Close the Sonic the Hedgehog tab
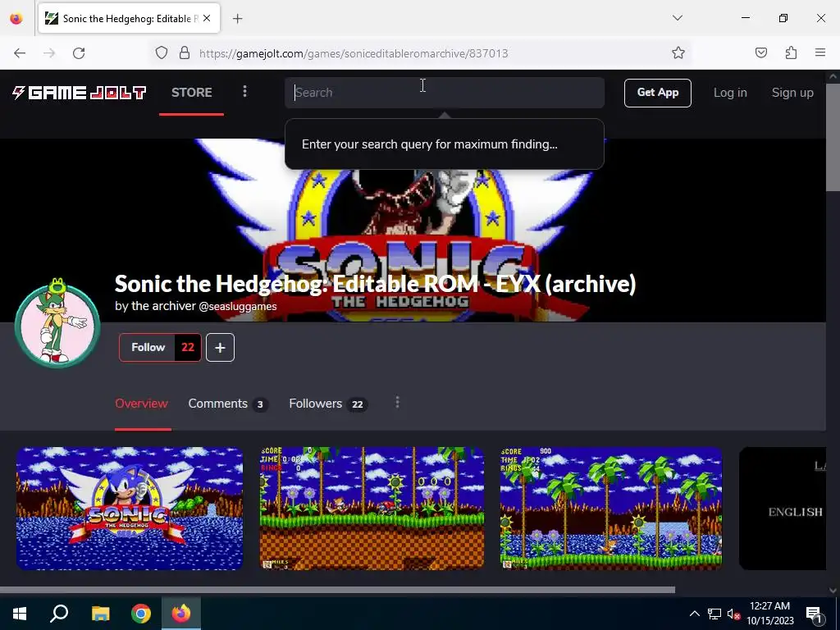The width and height of the screenshot is (840, 630). tap(207, 18)
